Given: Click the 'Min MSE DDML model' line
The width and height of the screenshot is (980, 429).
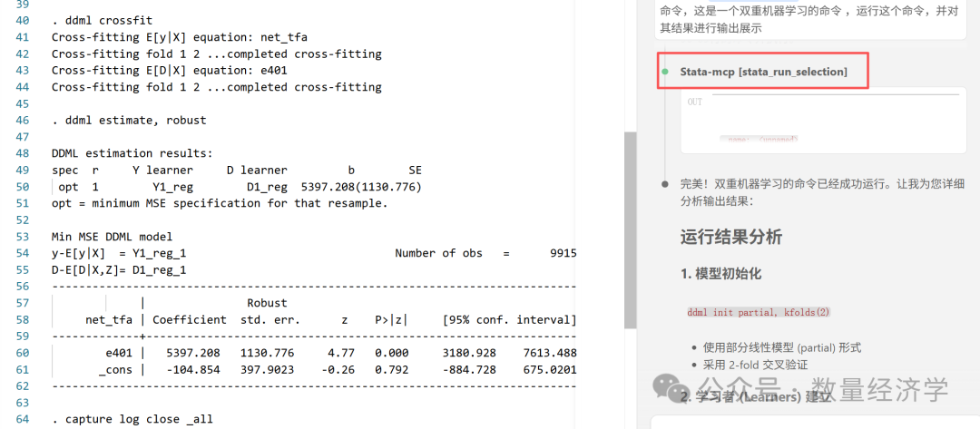Looking at the screenshot, I should pos(112,237).
